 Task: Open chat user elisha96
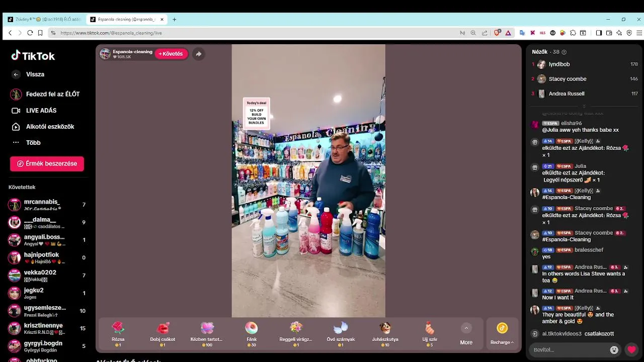(x=572, y=123)
